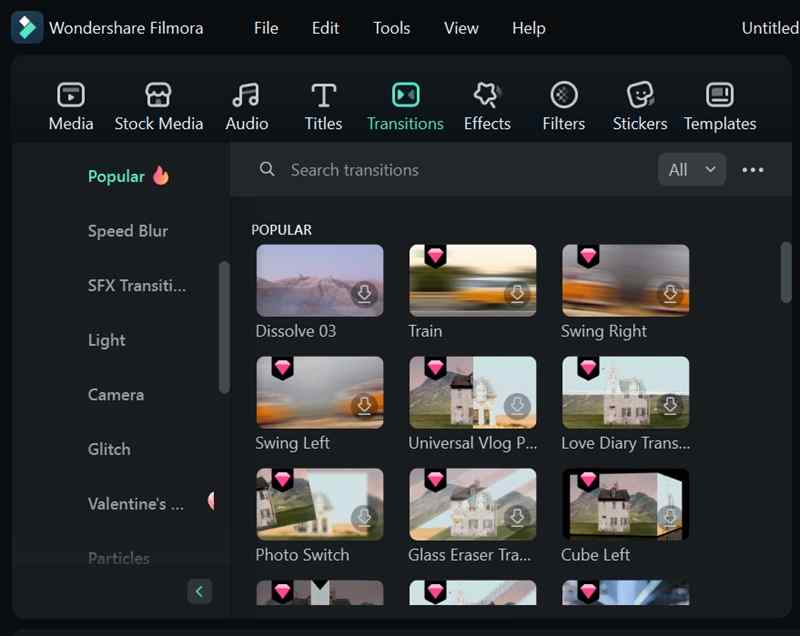Viewport: 800px width, 636px height.
Task: Download the Swing Left transition
Action: click(364, 406)
